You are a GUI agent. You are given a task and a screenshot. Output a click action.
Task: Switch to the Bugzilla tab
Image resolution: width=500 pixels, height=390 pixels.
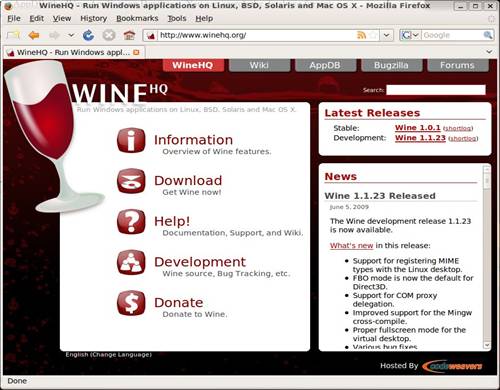pyautogui.click(x=391, y=65)
